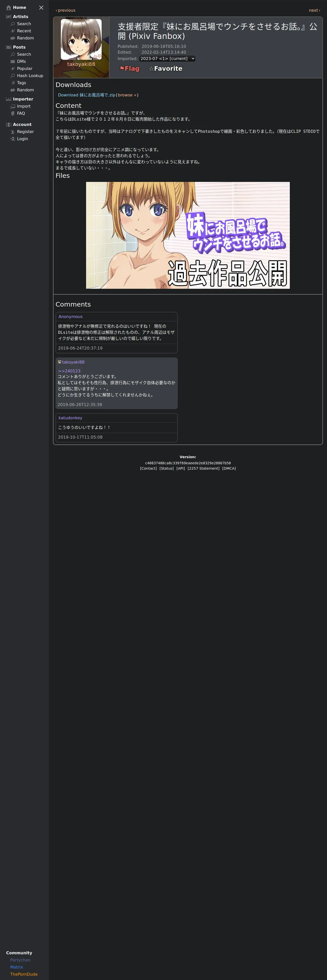Open the DMCA footer link

(x=229, y=469)
